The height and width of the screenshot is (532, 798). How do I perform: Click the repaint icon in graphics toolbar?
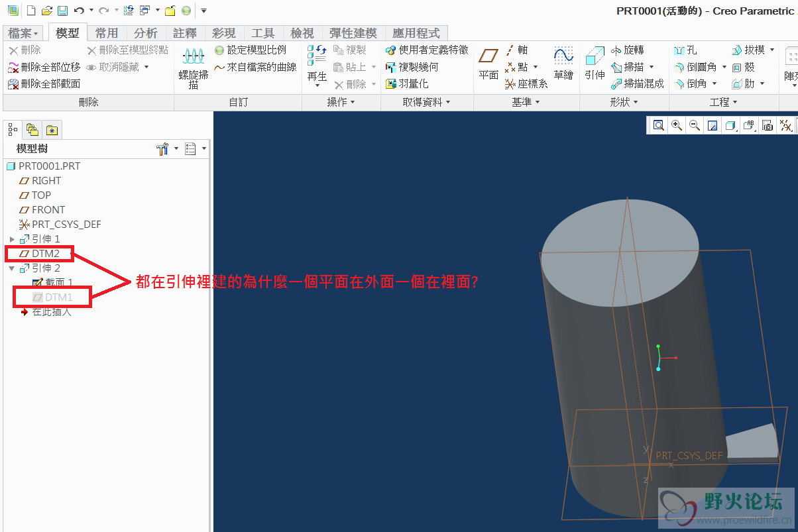[x=712, y=125]
